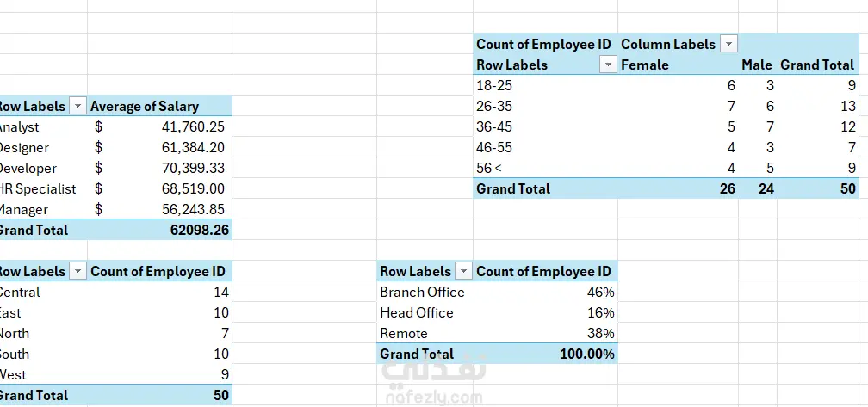Select the Central region count cell
The image size is (868, 407).
pos(159,292)
